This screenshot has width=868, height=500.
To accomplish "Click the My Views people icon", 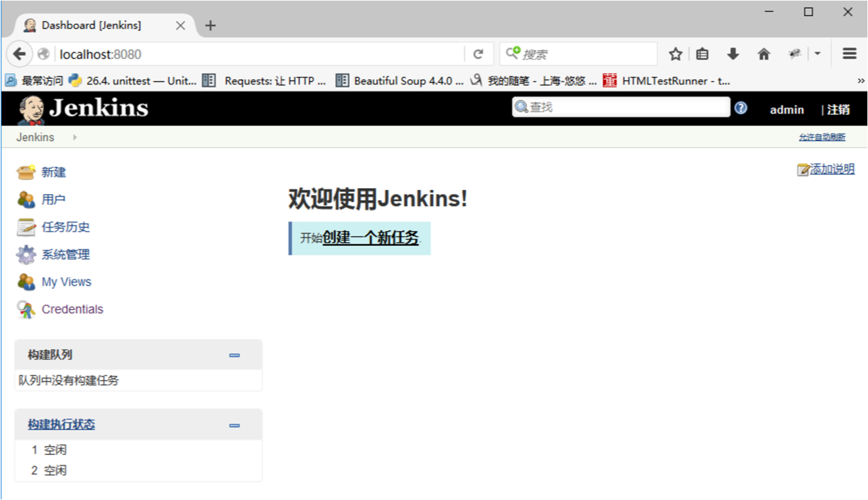I will tap(26, 282).
